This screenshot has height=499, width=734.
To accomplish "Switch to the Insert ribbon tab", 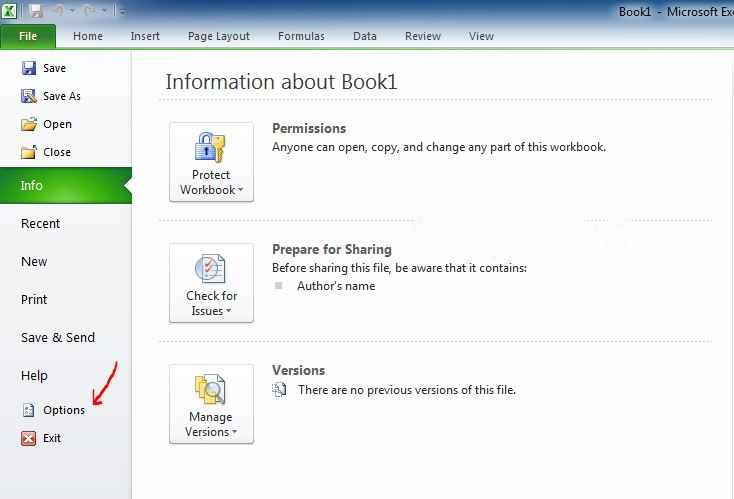I will pos(145,36).
